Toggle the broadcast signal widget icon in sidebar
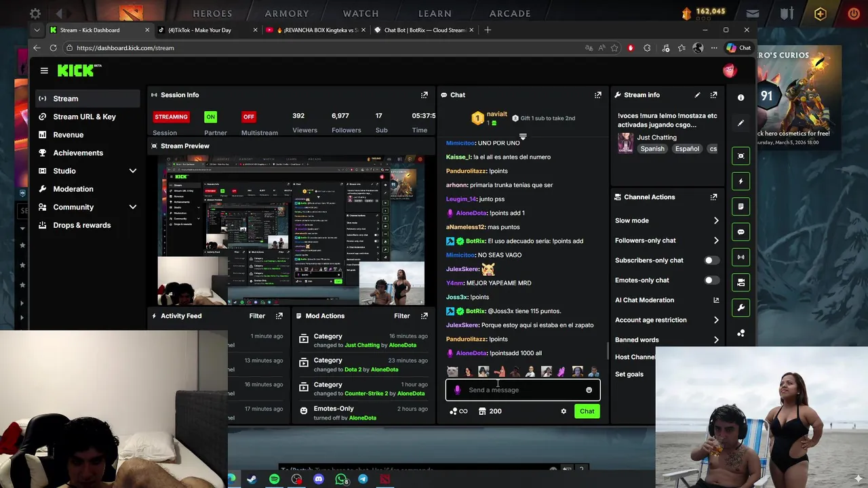 pos(741,257)
